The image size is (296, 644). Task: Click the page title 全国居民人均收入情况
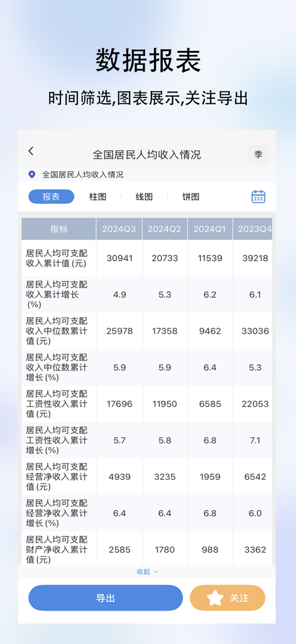(x=146, y=155)
